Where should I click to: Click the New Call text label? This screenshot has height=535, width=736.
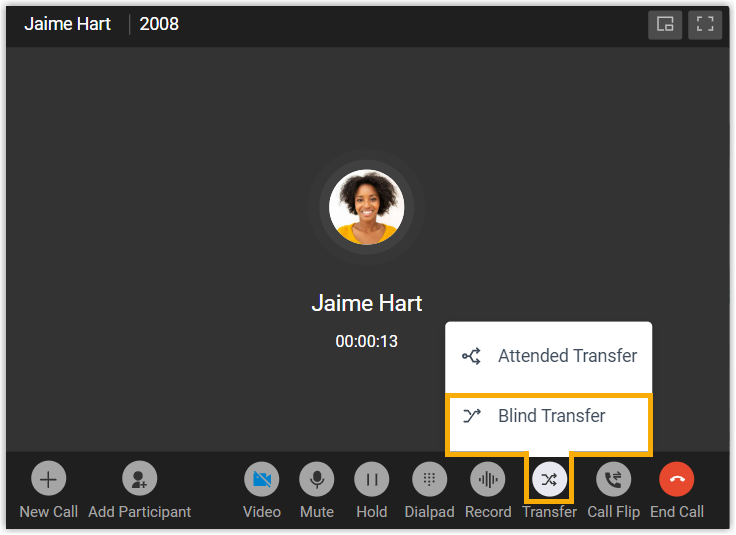[x=49, y=512]
